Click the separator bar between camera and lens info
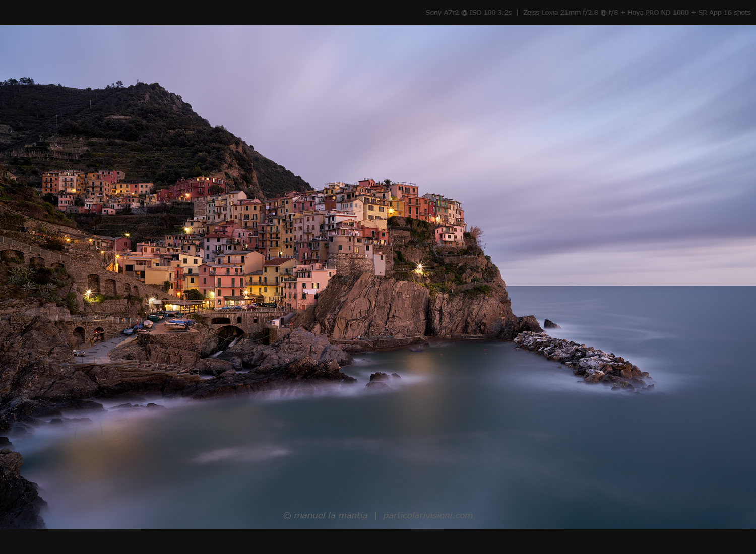The image size is (756, 554). (x=517, y=13)
